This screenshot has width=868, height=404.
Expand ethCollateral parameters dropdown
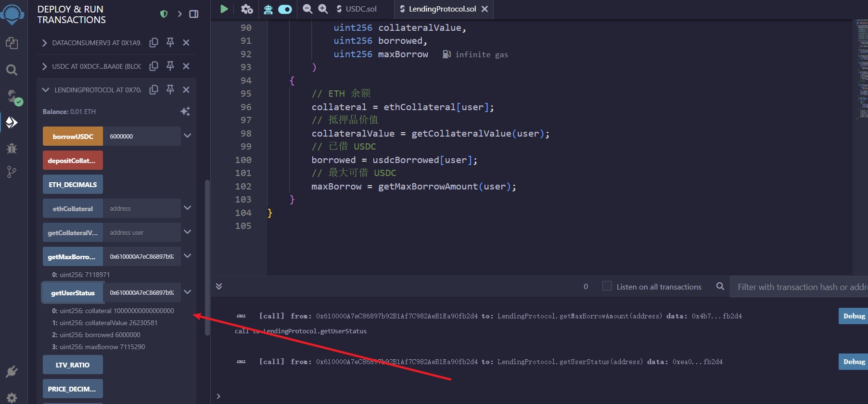pyautogui.click(x=188, y=208)
